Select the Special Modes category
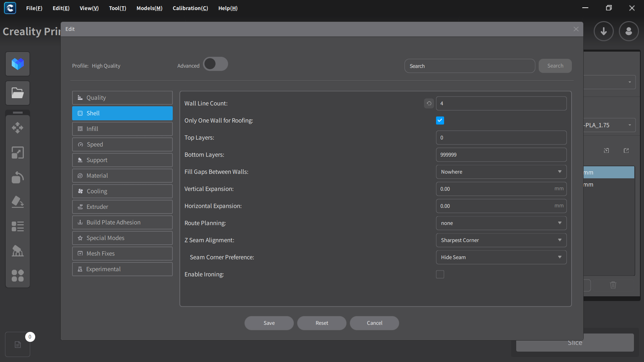Image resolution: width=644 pixels, height=362 pixels. point(122,238)
